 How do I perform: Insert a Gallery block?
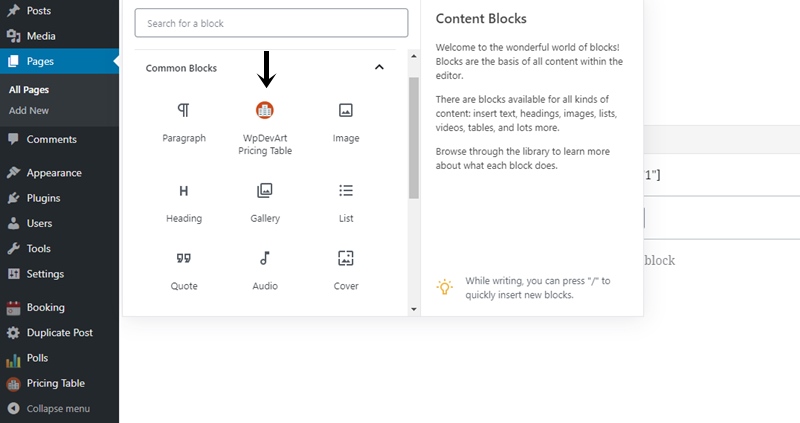265,203
